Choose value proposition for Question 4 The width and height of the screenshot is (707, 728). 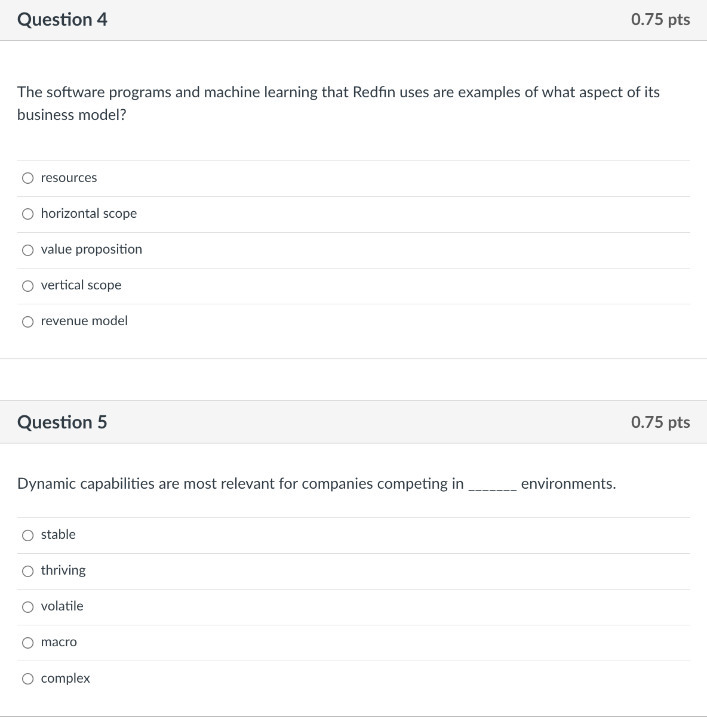tap(27, 249)
